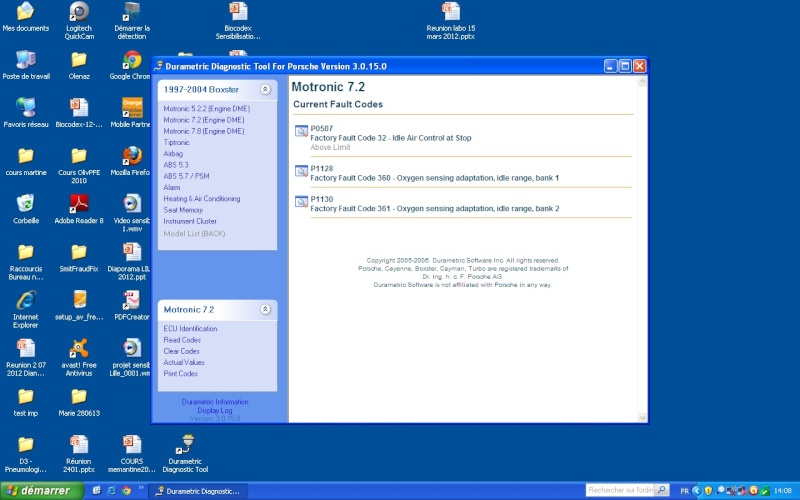Select the Mes documents desktop icon
Screen dimensions: 800x500
coord(26,17)
